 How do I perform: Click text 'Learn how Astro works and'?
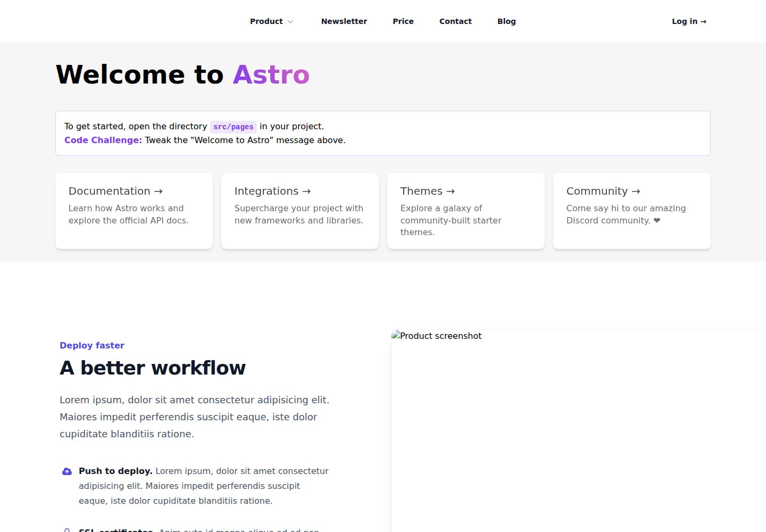126,208
